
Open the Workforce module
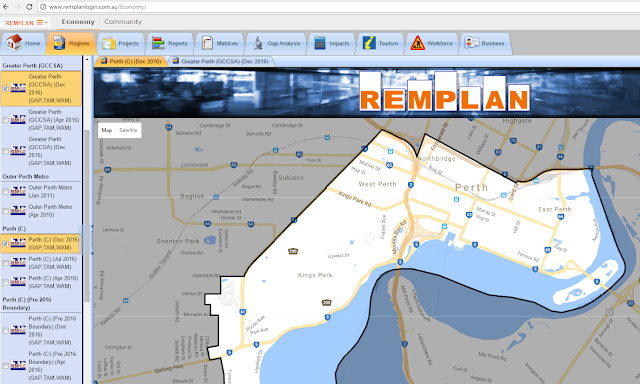click(x=431, y=43)
